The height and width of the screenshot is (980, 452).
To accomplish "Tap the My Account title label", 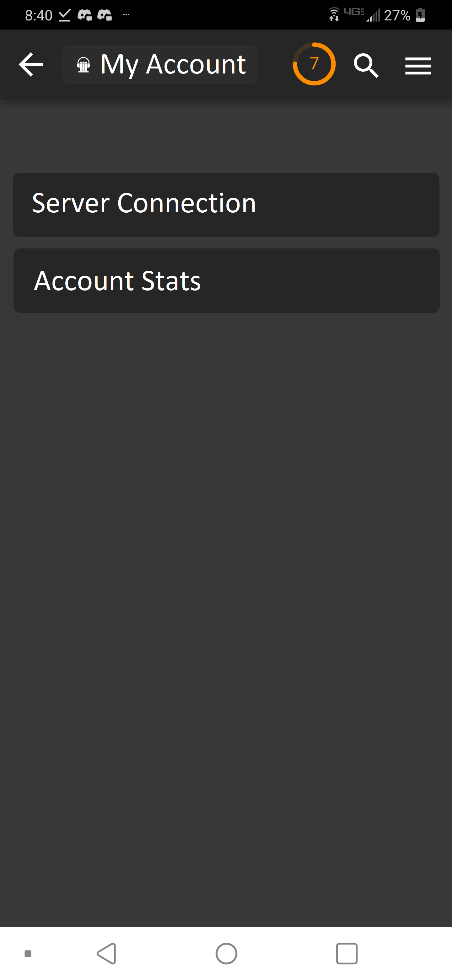I will [173, 65].
